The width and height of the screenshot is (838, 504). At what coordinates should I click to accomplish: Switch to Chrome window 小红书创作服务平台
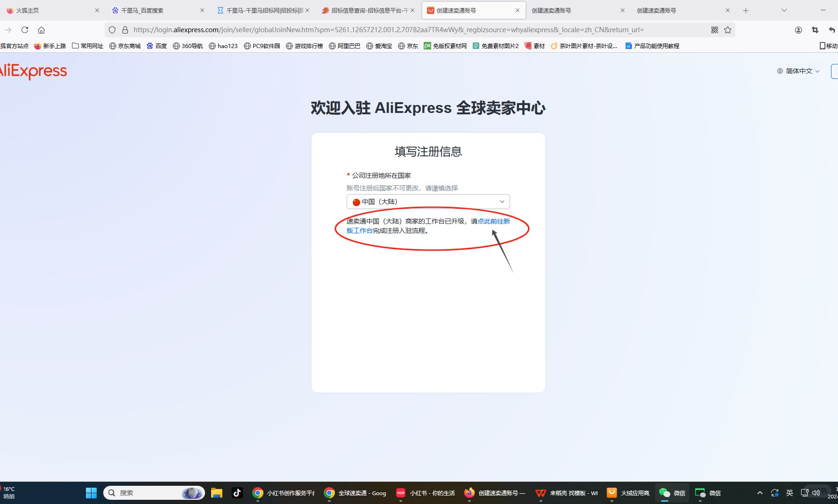[284, 493]
